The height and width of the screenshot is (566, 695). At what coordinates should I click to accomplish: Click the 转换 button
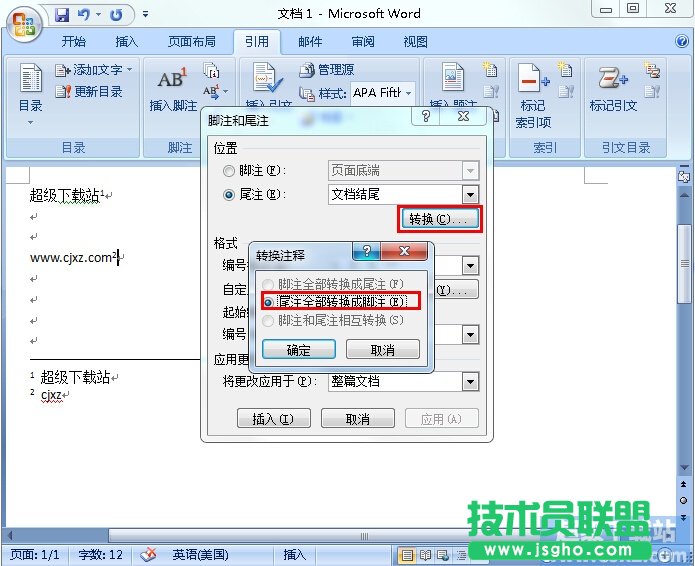439,219
